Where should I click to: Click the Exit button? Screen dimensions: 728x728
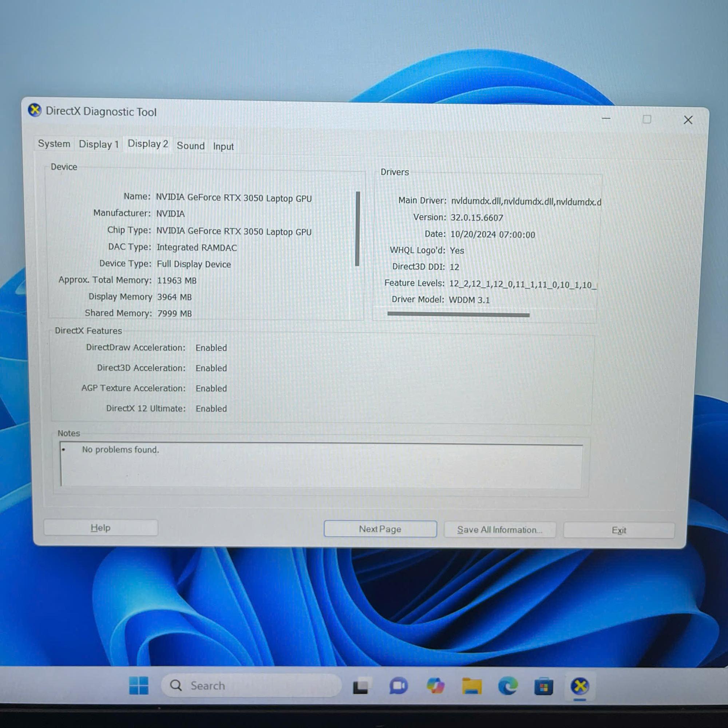coord(619,530)
